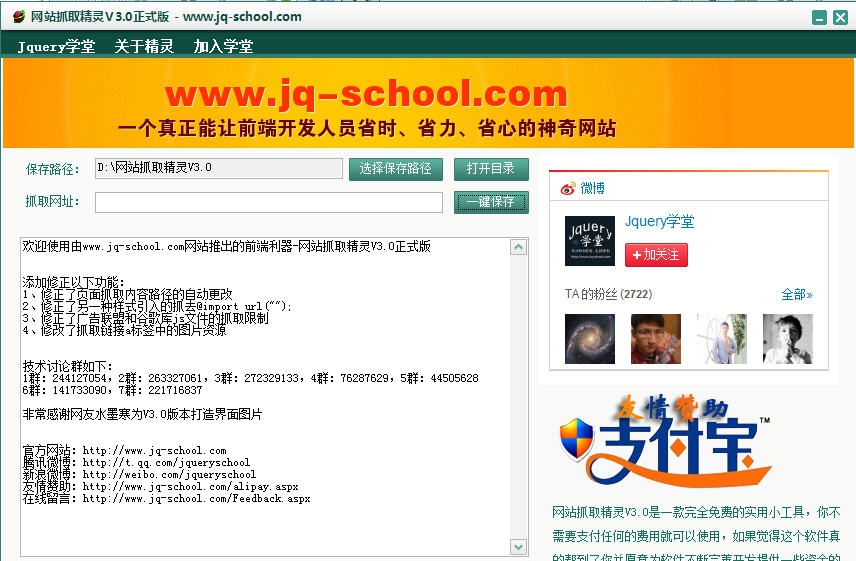Click the 友情赞助 alipay URL line
The height and width of the screenshot is (561, 856).
[x=160, y=487]
